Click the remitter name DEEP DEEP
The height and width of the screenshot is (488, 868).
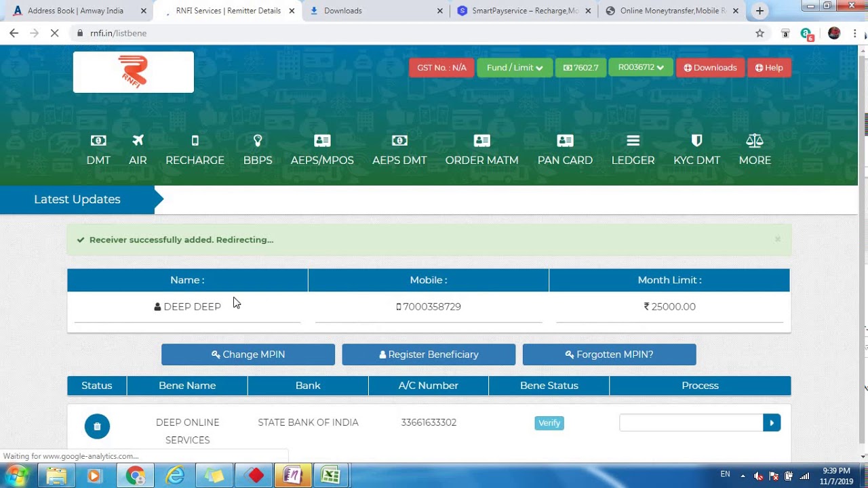pos(193,306)
